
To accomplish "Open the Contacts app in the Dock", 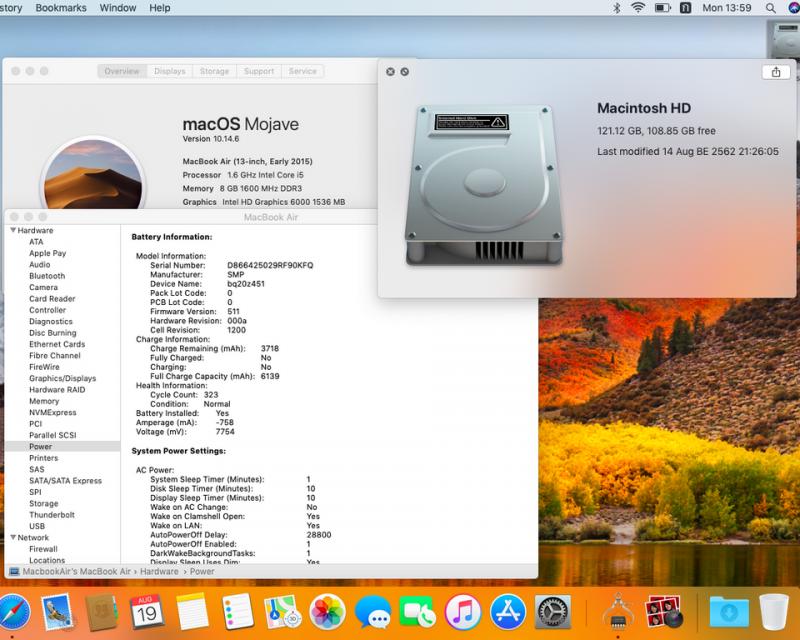I will point(101,611).
